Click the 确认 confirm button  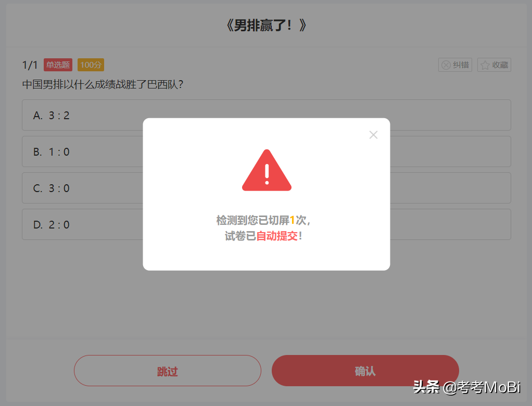[365, 371]
